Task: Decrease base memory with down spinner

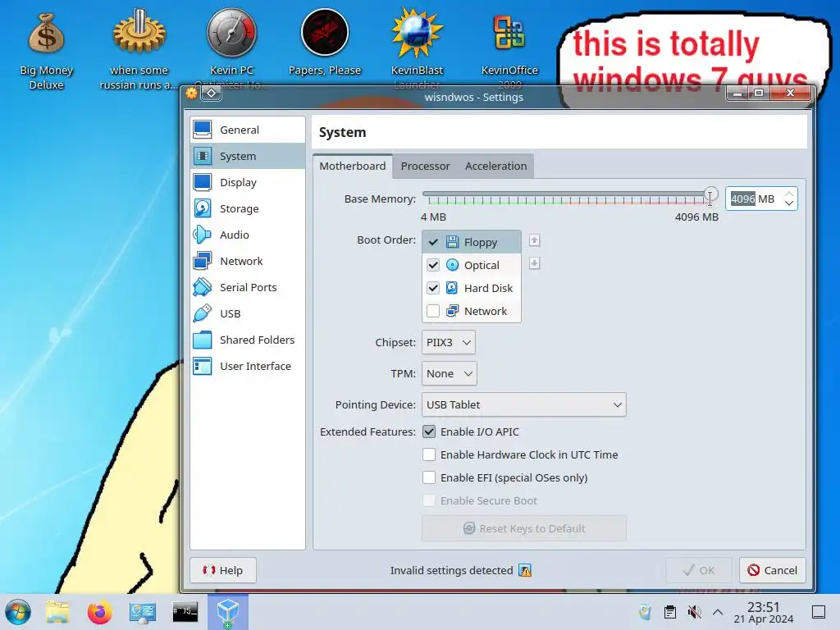Action: click(789, 203)
